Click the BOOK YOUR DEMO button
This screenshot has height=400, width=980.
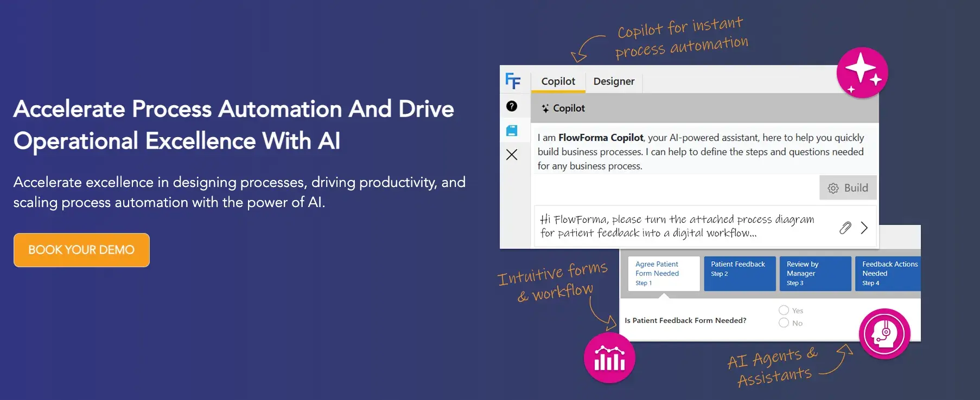pyautogui.click(x=81, y=250)
